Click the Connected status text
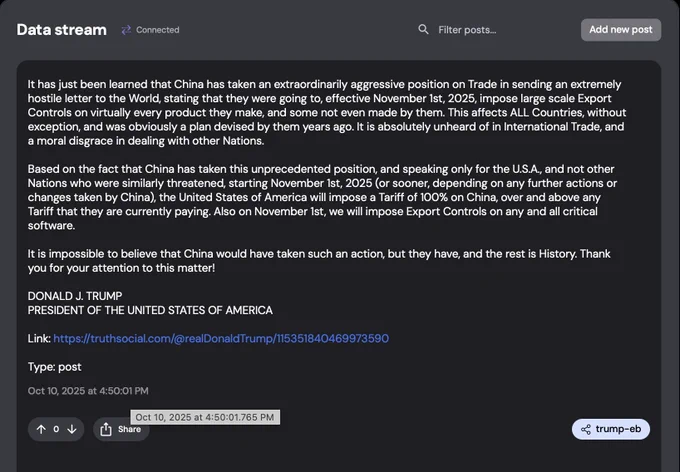 pyautogui.click(x=157, y=30)
